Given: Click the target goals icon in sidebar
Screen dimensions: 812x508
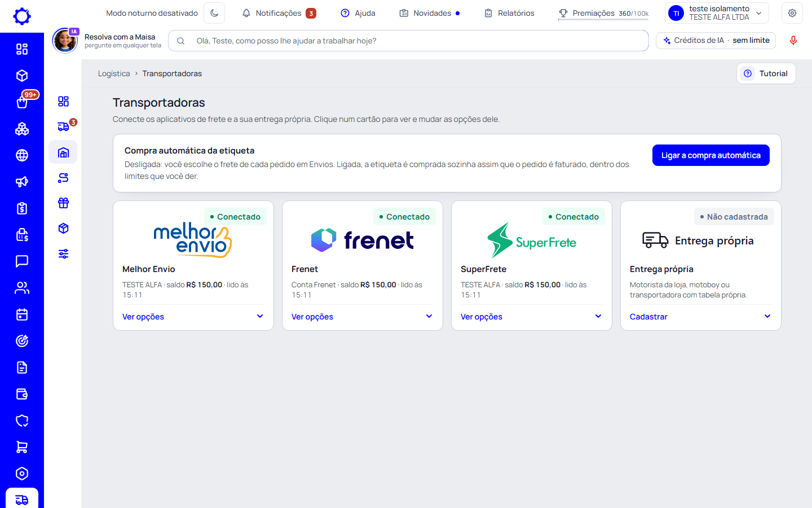Looking at the screenshot, I should 22,341.
